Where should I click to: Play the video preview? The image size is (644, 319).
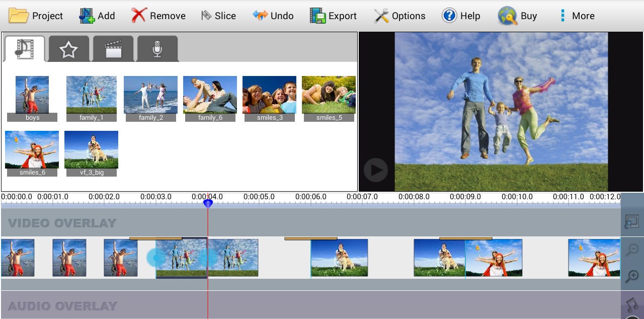(x=375, y=170)
